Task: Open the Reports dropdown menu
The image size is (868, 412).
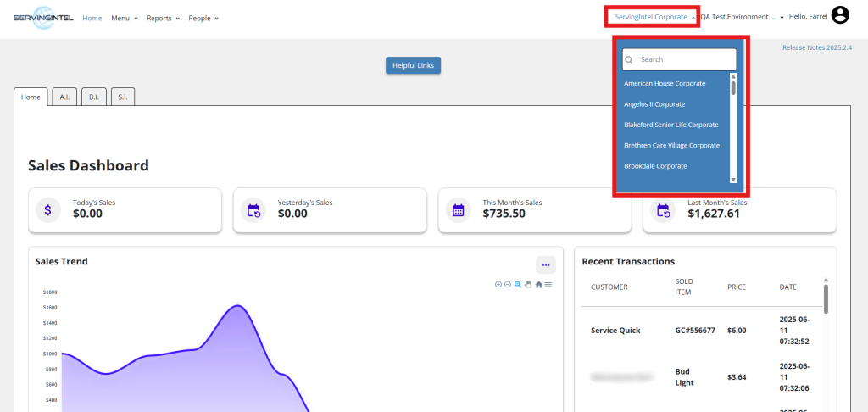Action: [163, 18]
